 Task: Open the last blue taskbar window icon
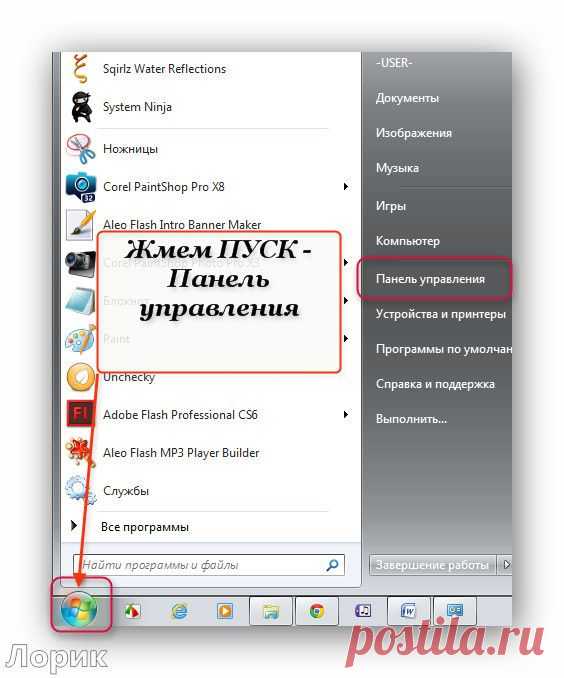tap(455, 611)
